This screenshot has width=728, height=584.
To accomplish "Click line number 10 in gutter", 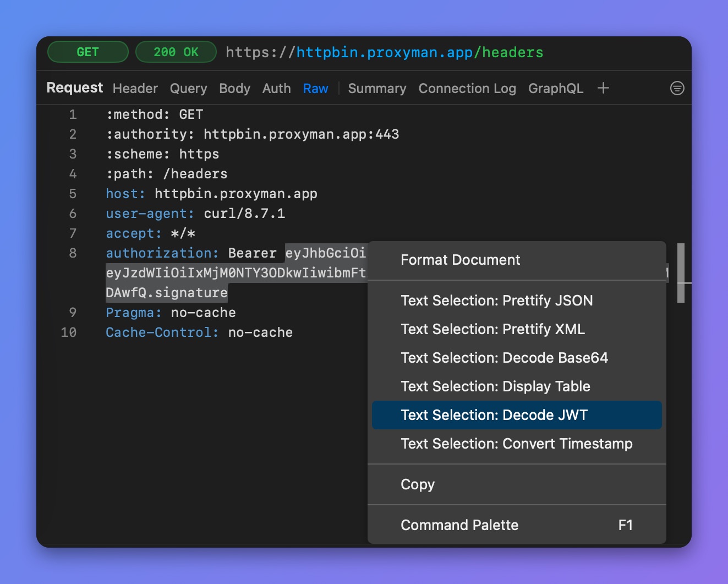I will point(69,332).
